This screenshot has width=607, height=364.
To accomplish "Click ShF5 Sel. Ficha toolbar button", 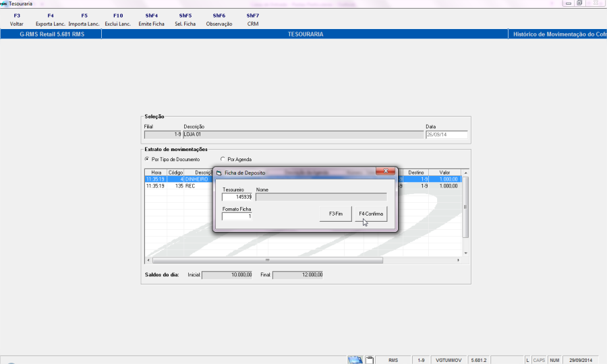I will (x=185, y=20).
